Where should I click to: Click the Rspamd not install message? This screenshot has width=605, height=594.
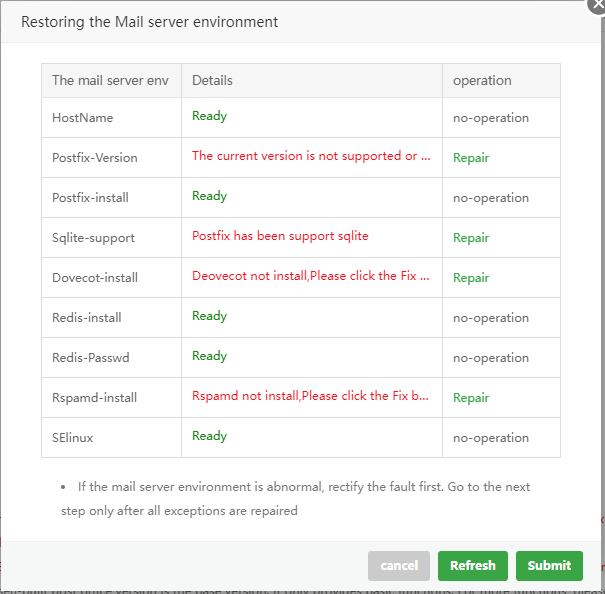click(x=311, y=396)
